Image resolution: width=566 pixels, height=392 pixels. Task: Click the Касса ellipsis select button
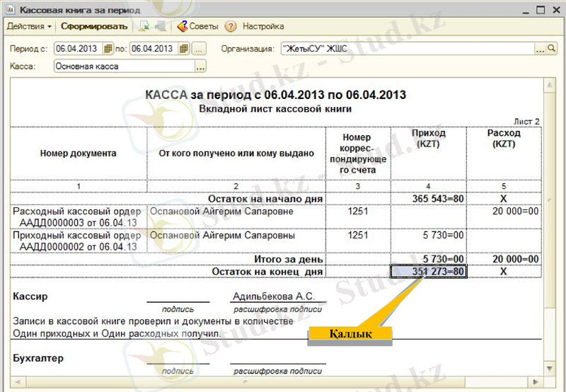200,67
